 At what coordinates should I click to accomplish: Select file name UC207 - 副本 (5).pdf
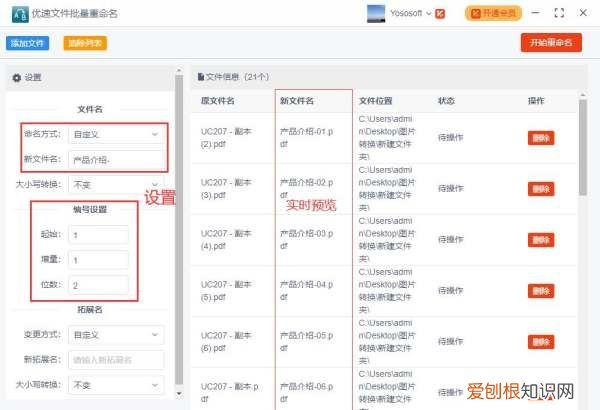click(226, 291)
